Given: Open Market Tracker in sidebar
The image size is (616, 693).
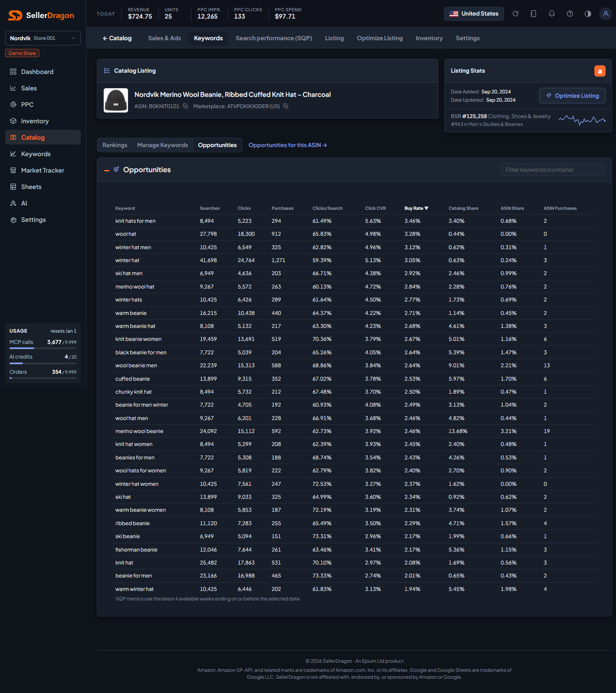Looking at the screenshot, I should pos(43,170).
